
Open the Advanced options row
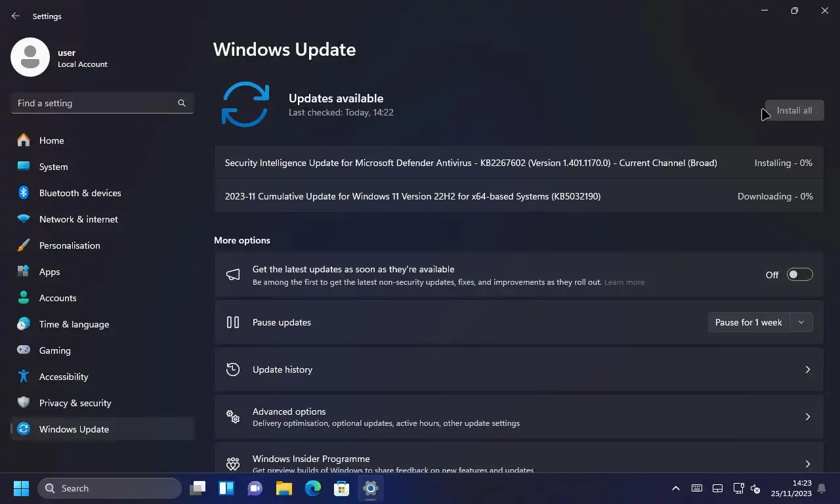(518, 417)
